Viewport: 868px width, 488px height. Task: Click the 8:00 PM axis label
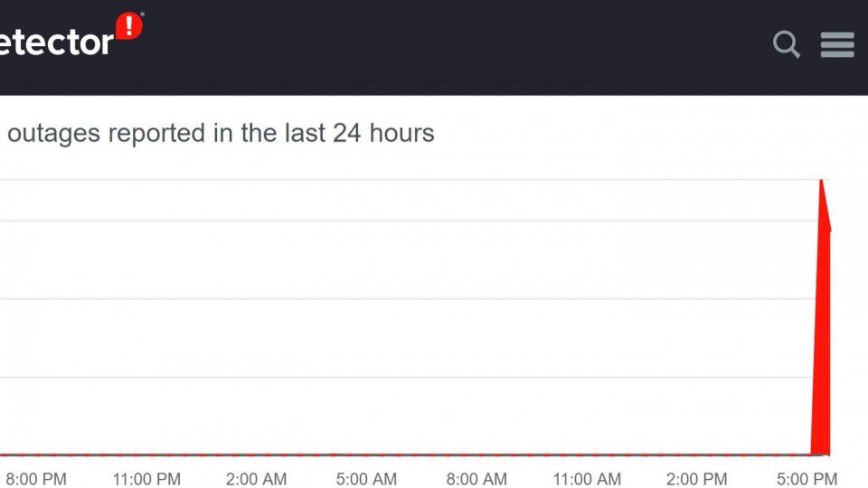(36, 479)
